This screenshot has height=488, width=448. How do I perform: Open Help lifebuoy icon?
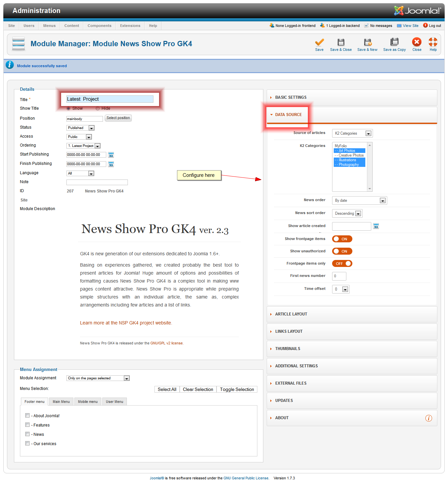pos(433,42)
